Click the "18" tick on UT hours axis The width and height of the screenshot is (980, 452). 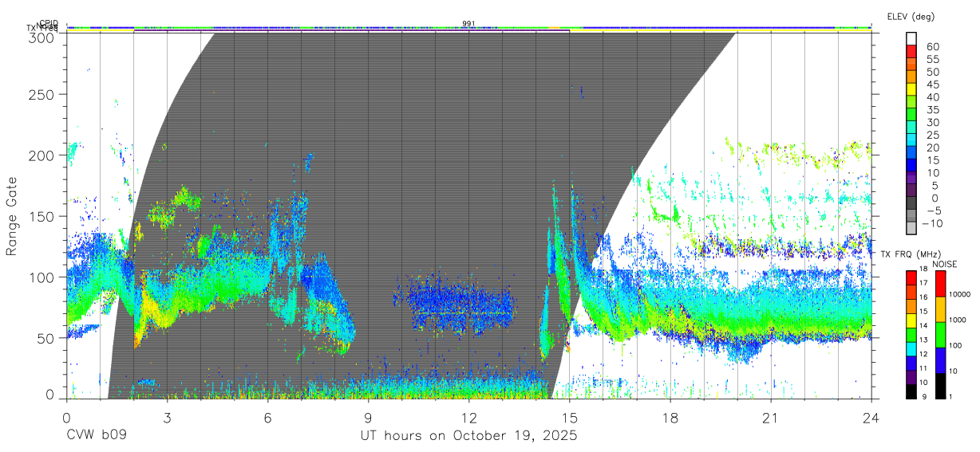[x=670, y=417]
